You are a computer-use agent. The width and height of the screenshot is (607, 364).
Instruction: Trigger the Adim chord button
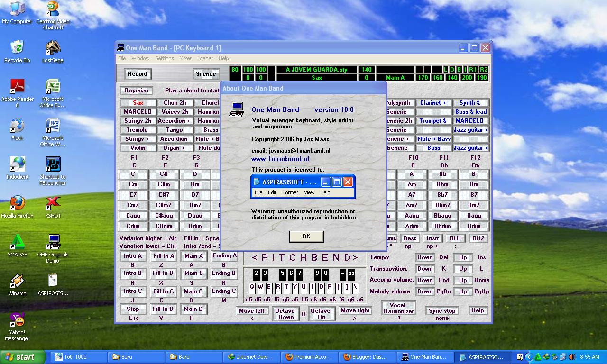point(412,226)
